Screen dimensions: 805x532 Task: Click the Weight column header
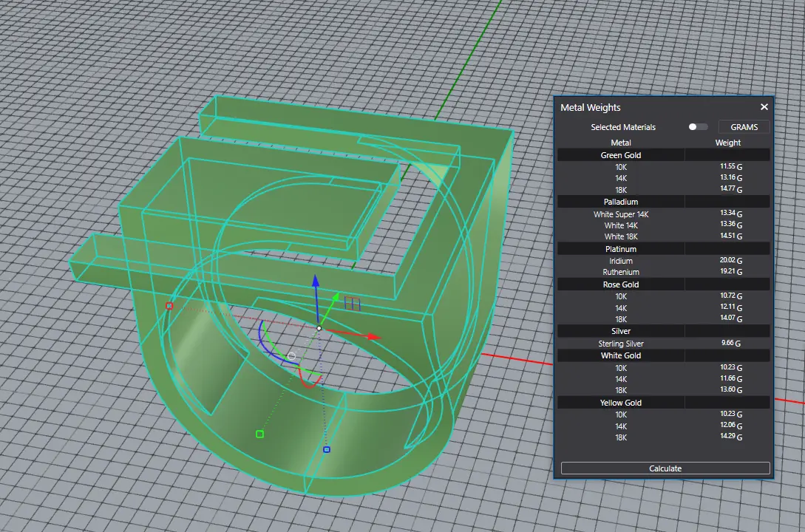727,143
